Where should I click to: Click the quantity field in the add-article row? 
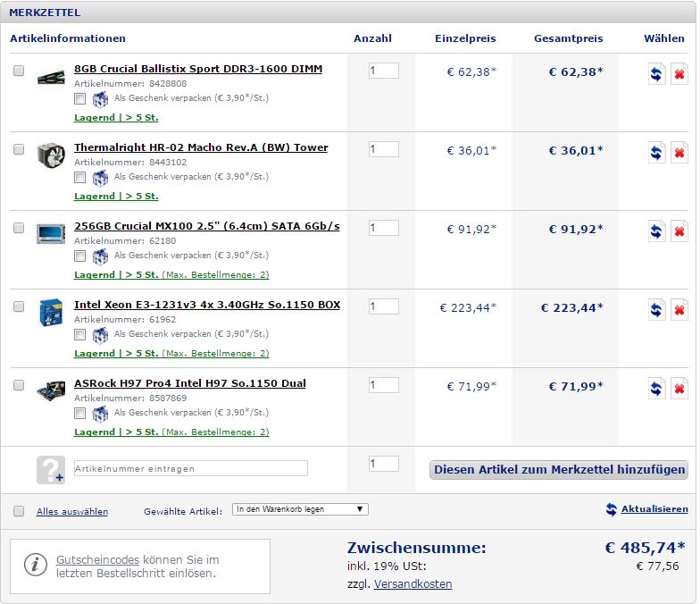(384, 464)
